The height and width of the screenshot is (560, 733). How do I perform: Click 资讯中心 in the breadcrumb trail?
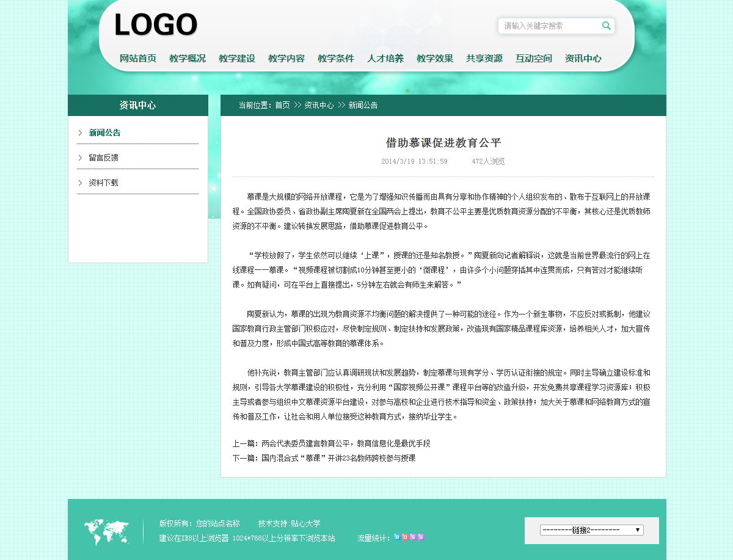tap(319, 105)
